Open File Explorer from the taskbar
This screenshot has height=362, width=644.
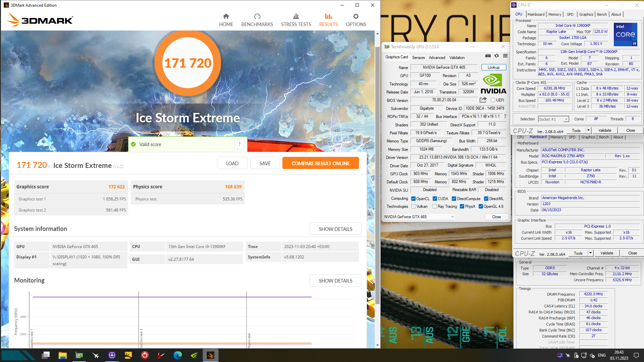(62, 355)
